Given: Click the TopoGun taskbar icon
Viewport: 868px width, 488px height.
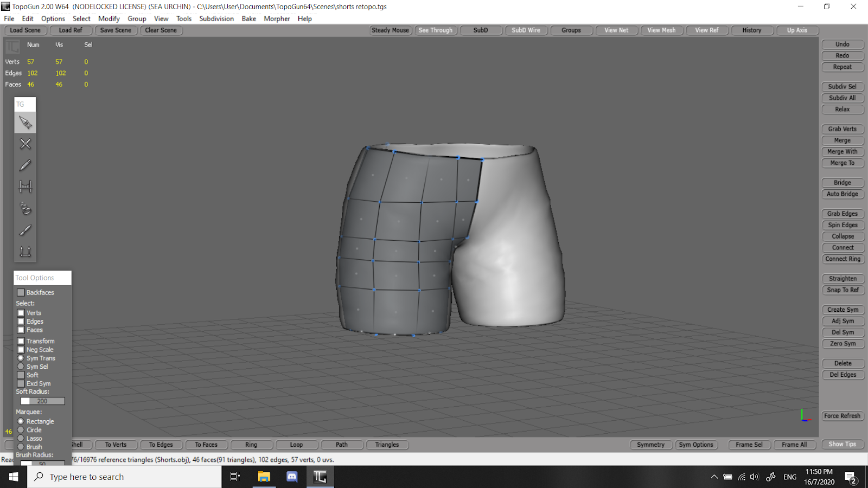Looking at the screenshot, I should (320, 477).
